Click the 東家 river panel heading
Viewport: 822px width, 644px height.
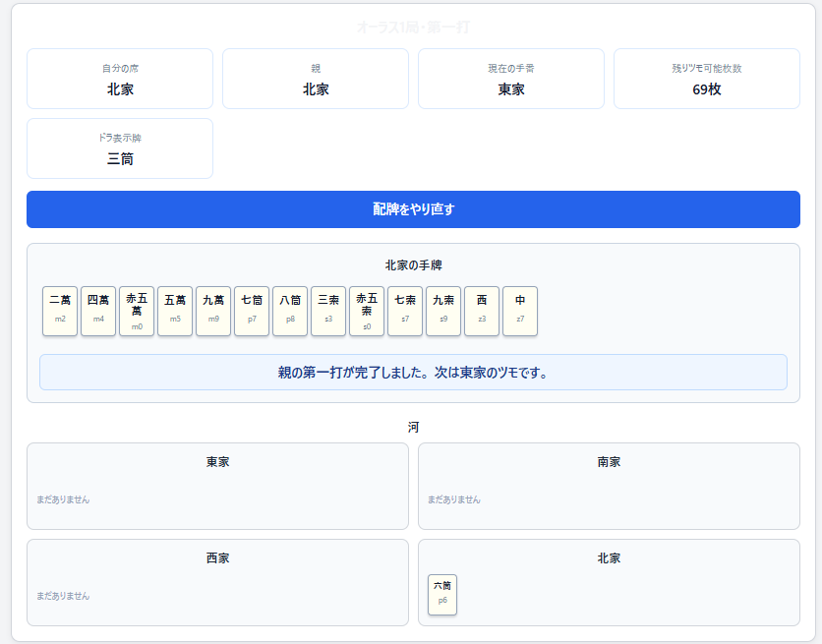pos(217,462)
